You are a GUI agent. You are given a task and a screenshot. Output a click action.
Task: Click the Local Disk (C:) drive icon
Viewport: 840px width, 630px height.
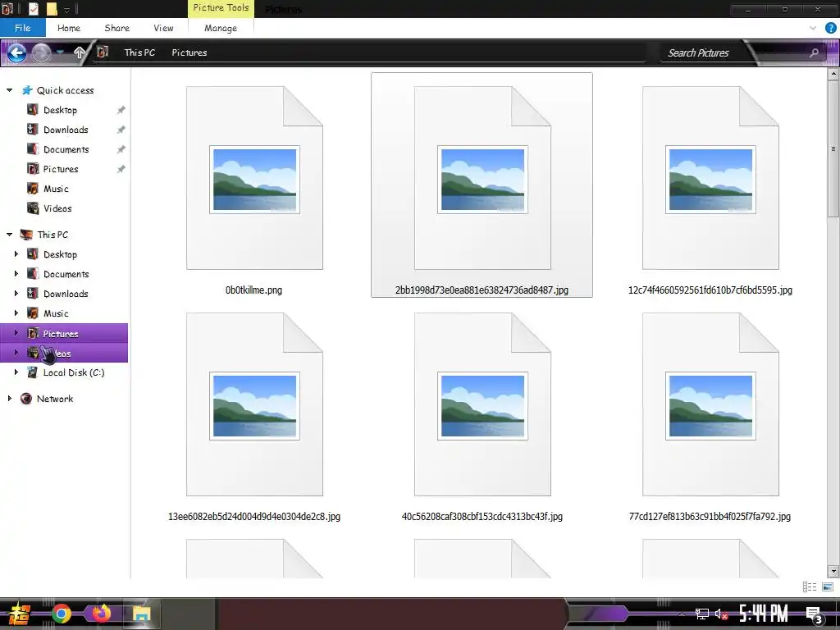click(33, 372)
